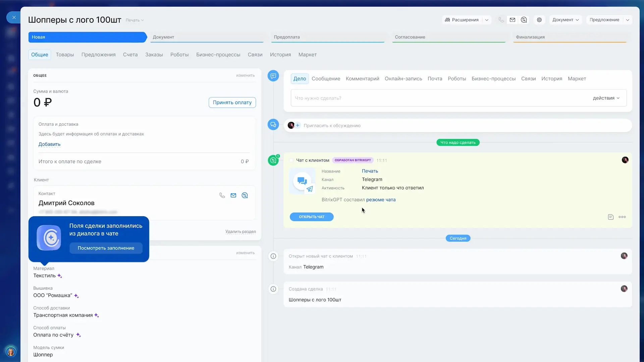Click the comment bubble icon on the timeline
Screen dimensions: 644x362
[x=273, y=76]
